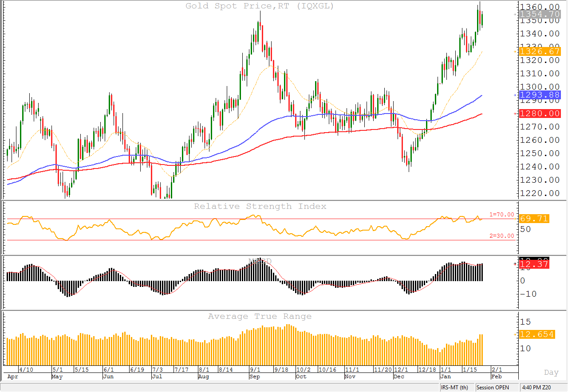
Task: Click the Session OPEN status indicator
Action: [493, 388]
